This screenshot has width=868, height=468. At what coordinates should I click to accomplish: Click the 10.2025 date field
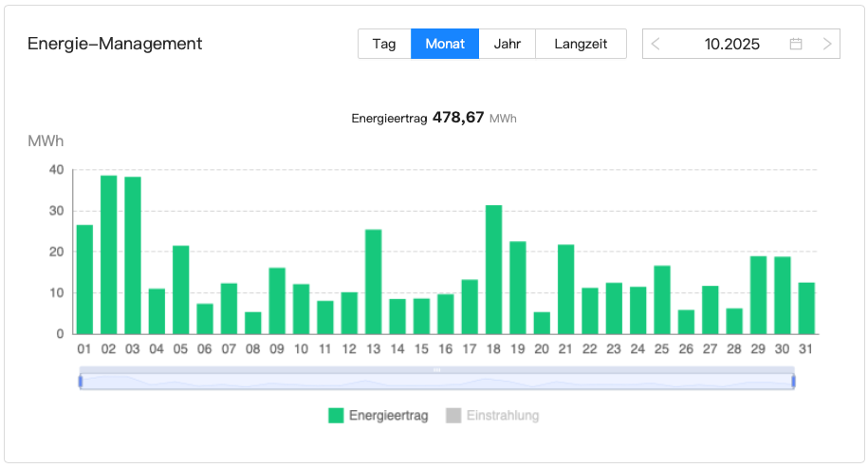tap(731, 44)
